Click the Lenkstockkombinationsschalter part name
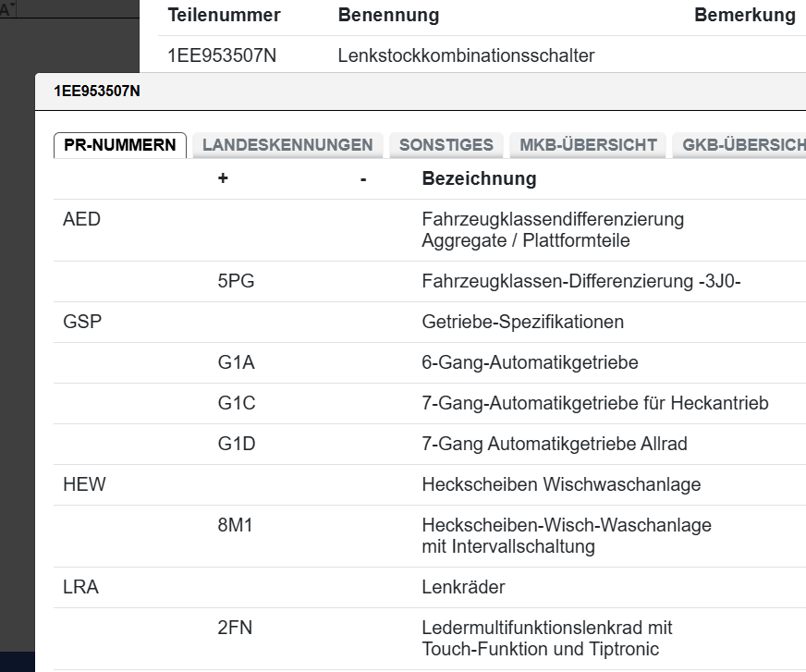The height and width of the screenshot is (672, 806). click(466, 55)
